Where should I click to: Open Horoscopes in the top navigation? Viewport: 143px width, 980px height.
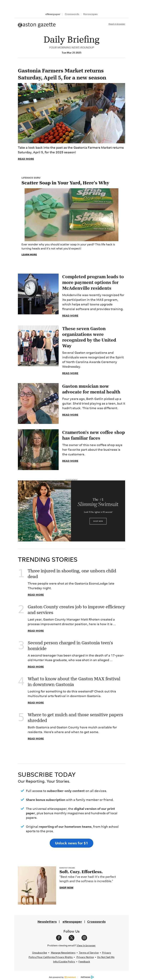tap(90, 14)
